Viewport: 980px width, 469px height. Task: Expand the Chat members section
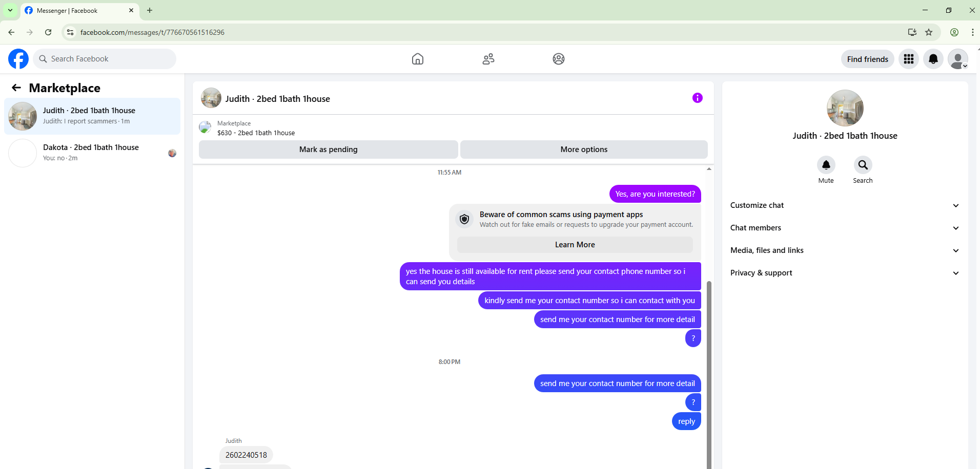[845, 228]
